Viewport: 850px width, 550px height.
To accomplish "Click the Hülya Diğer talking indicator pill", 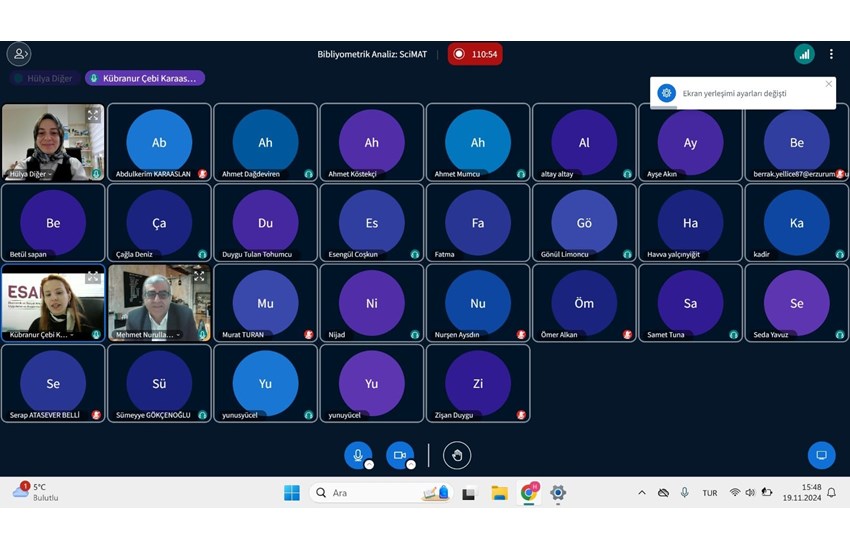I will coord(45,78).
